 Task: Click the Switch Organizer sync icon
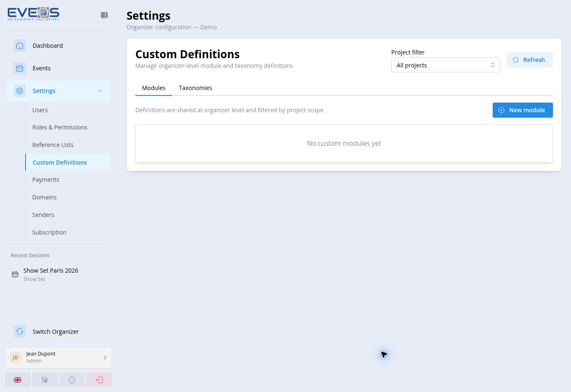point(20,332)
